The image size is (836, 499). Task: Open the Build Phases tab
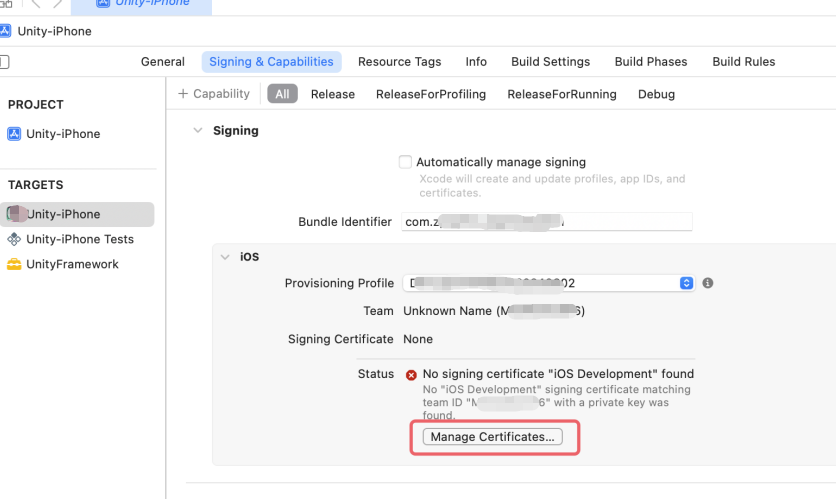(651, 62)
